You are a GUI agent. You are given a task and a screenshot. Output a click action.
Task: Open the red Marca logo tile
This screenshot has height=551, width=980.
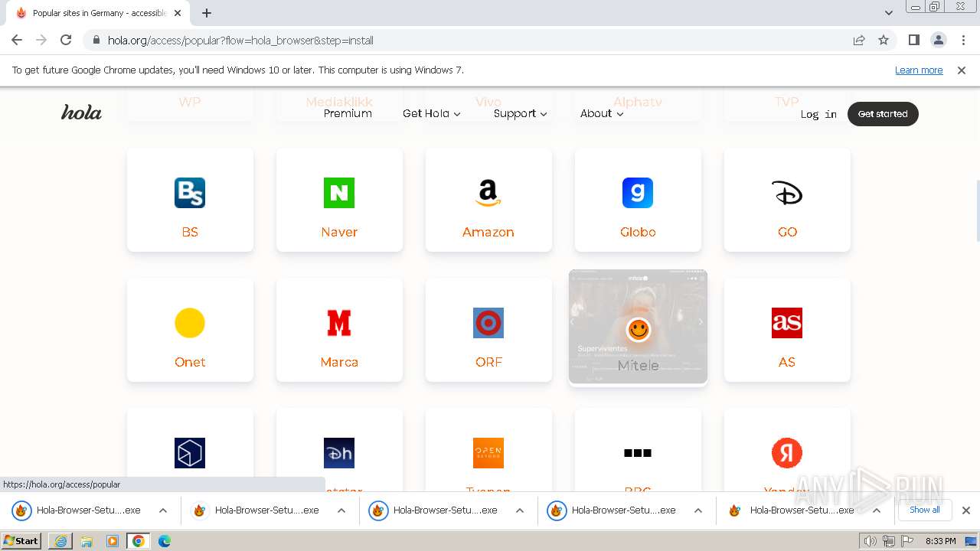[339, 323]
